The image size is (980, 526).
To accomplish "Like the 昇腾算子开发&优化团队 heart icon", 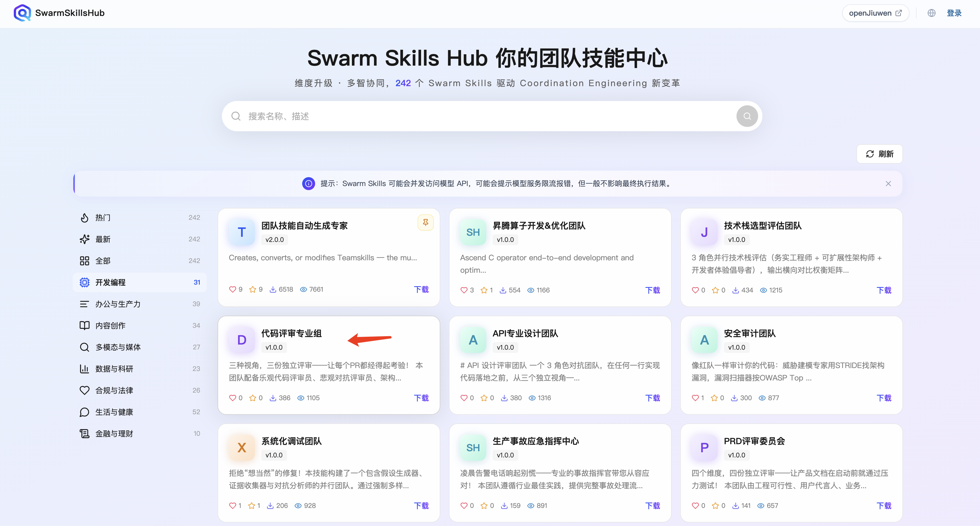I will 464,290.
